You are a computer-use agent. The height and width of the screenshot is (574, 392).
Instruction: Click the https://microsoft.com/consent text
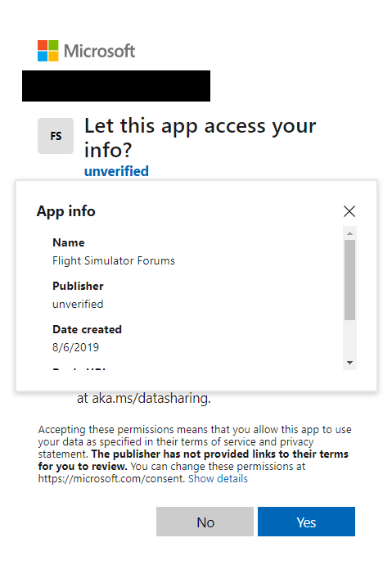click(x=111, y=479)
